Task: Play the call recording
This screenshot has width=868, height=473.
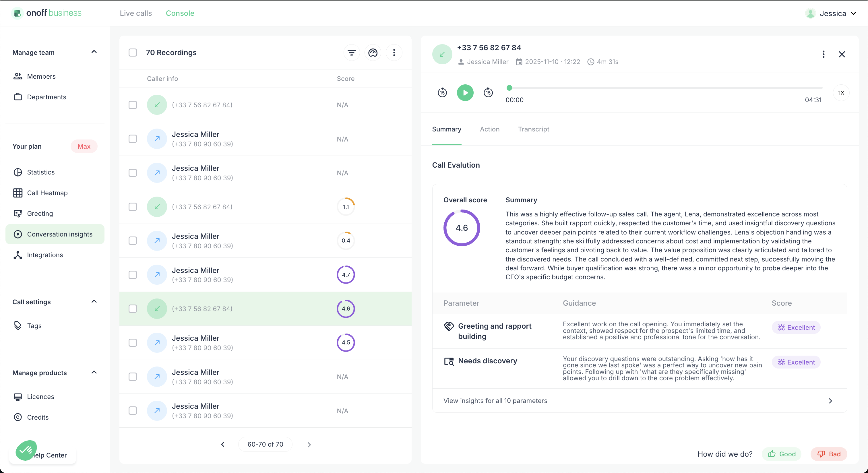Action: pyautogui.click(x=465, y=93)
